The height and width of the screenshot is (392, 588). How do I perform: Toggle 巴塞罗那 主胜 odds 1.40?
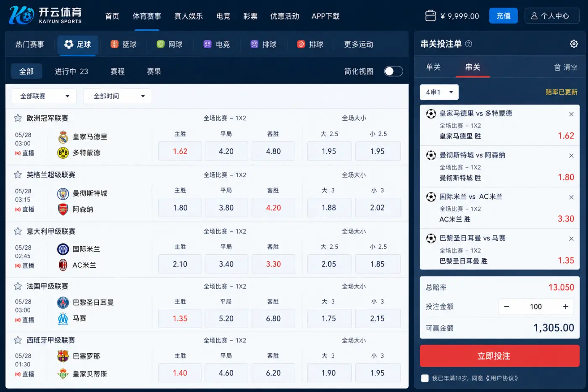click(x=180, y=373)
